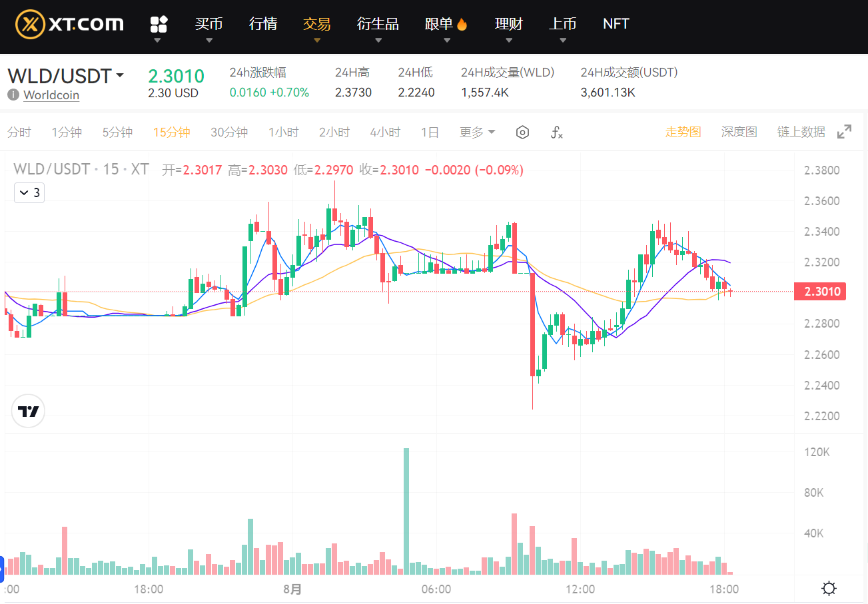Click the 24H高 value 2.3730
The width and height of the screenshot is (868, 604).
click(353, 93)
